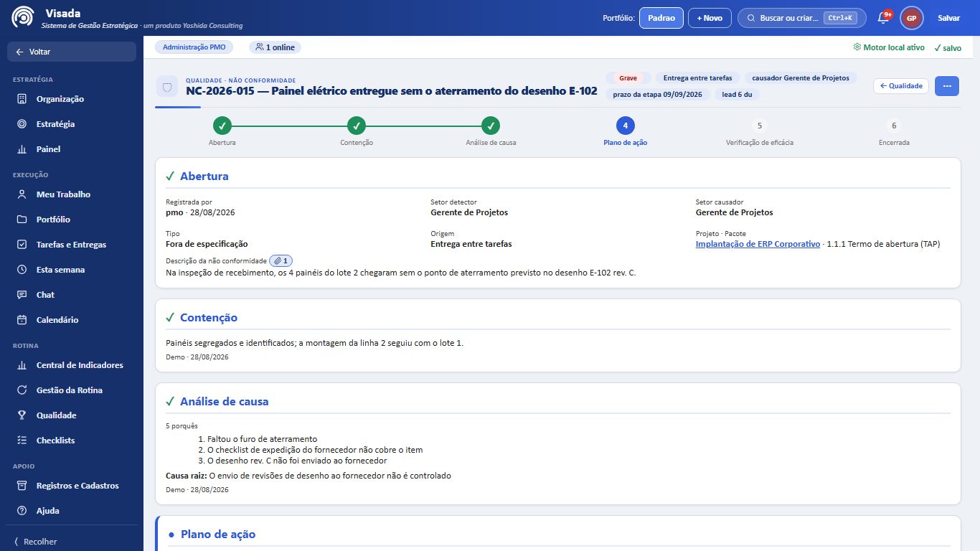Open the three-dots more options menu
Viewport: 980px width, 551px height.
pyautogui.click(x=947, y=86)
